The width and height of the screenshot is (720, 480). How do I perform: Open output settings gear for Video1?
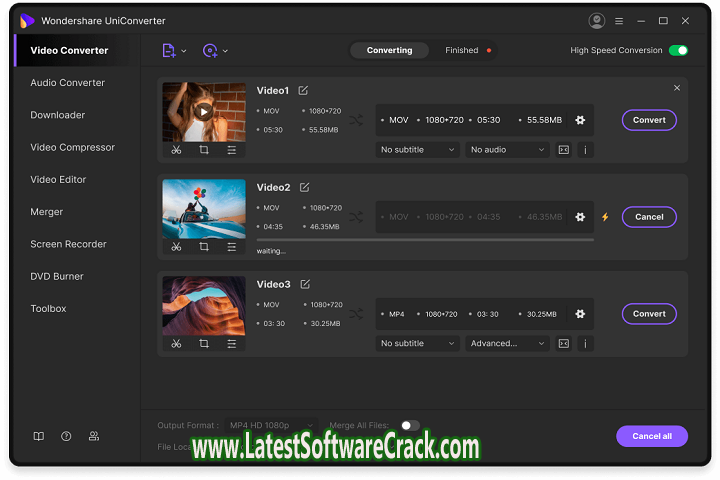(x=580, y=120)
